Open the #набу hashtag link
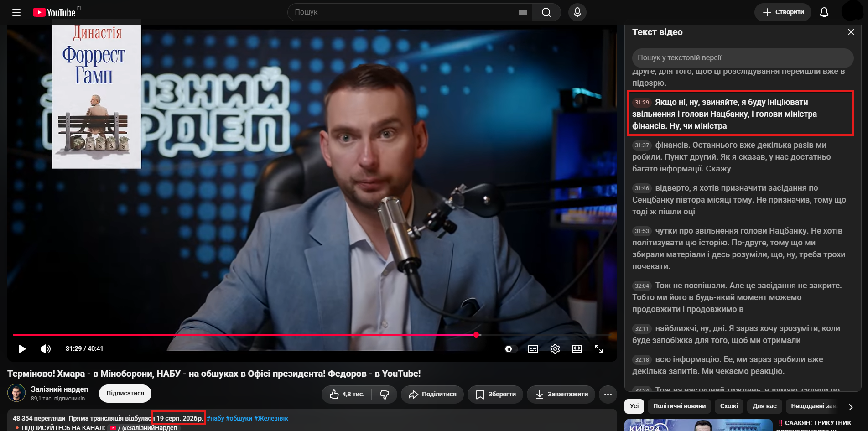The height and width of the screenshot is (431, 868). [215, 418]
